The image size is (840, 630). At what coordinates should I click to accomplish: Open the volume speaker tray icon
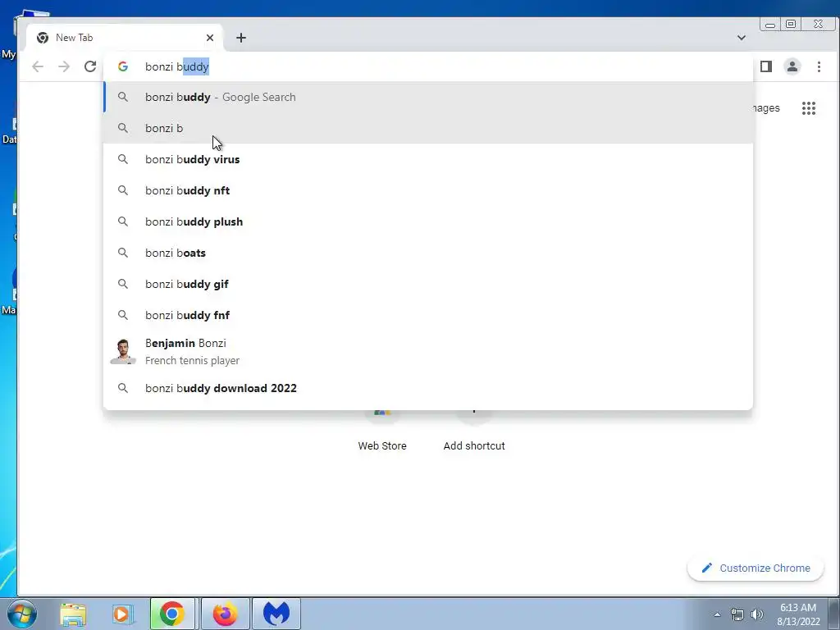click(757, 614)
